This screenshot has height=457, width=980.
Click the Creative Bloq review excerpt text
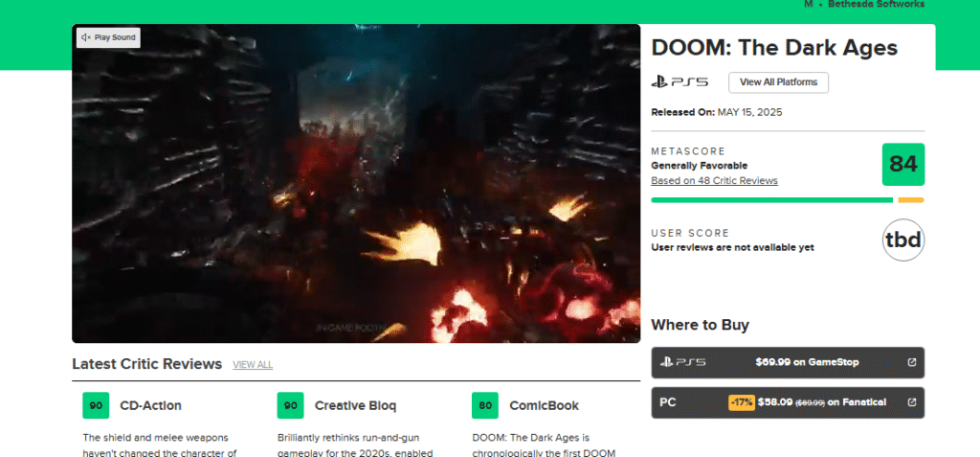(355, 446)
